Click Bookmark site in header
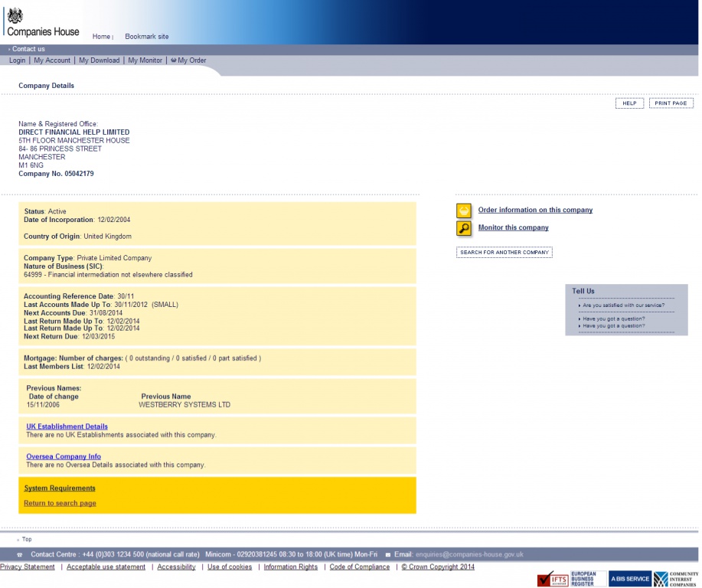 (x=147, y=37)
